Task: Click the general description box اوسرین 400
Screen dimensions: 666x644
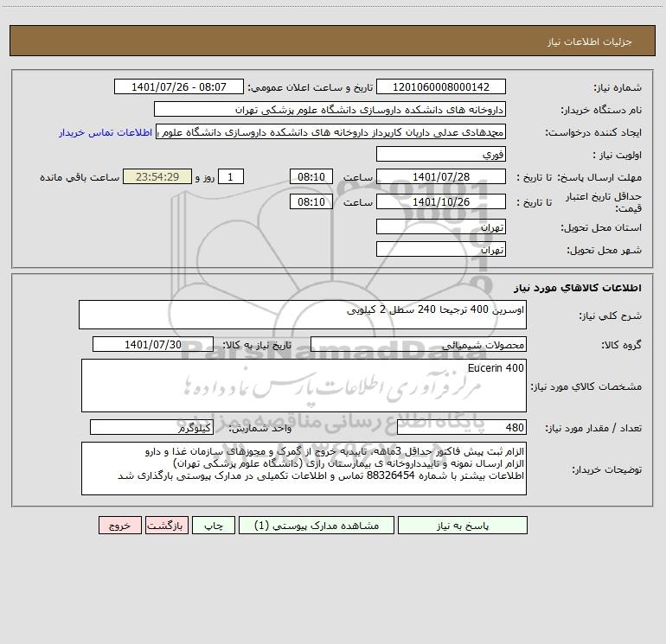Action: [x=303, y=315]
